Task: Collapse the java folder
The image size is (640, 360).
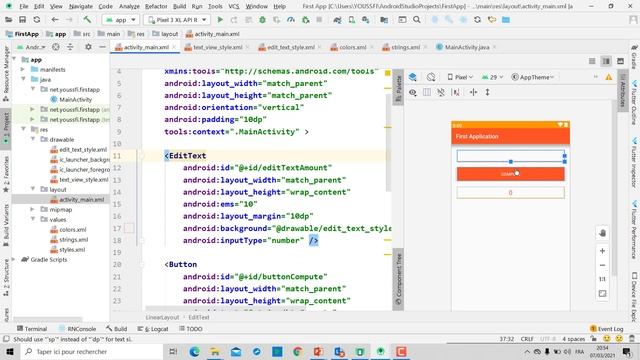Action: tap(23, 79)
